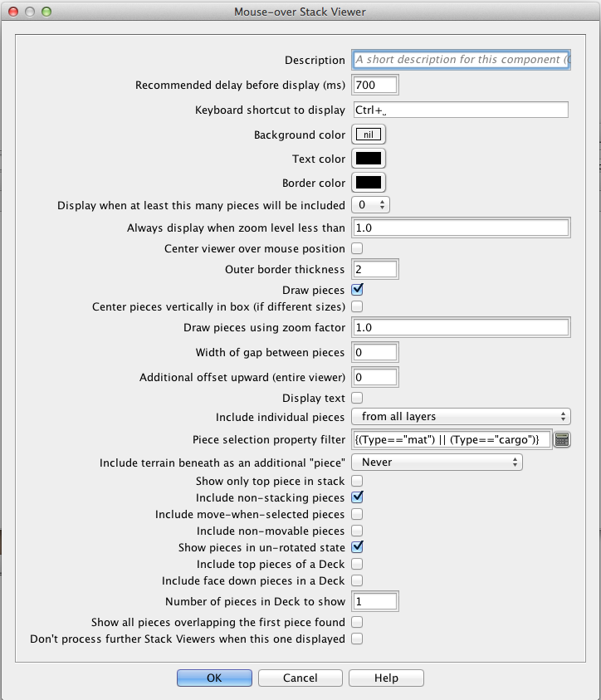Pick the Background color nil swatch
Screen dimensions: 601x700
click(369, 135)
